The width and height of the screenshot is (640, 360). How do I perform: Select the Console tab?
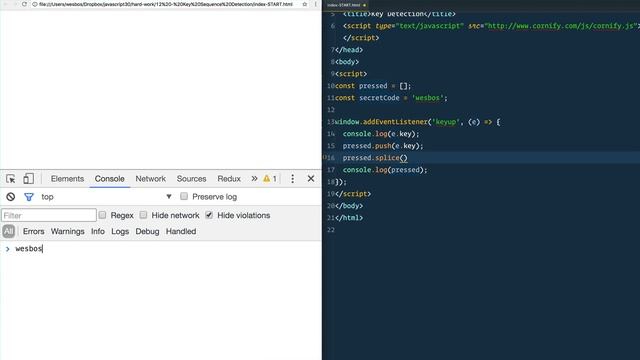click(109, 179)
